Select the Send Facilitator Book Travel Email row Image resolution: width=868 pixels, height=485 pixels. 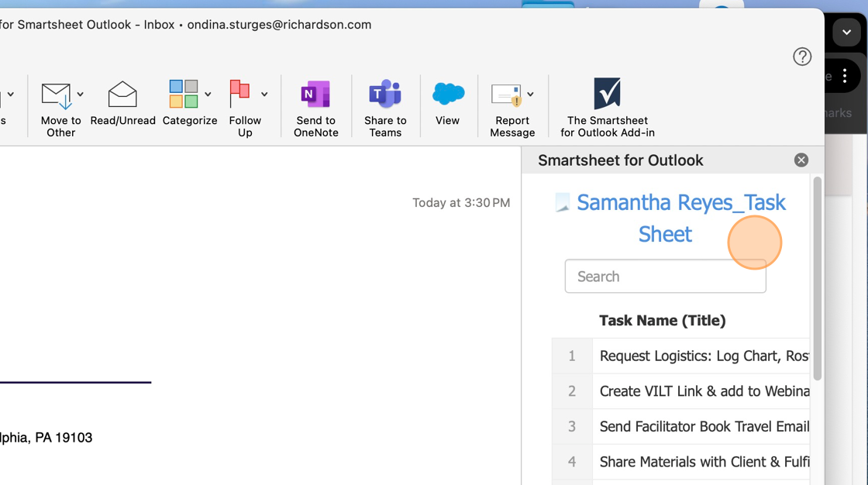681,426
